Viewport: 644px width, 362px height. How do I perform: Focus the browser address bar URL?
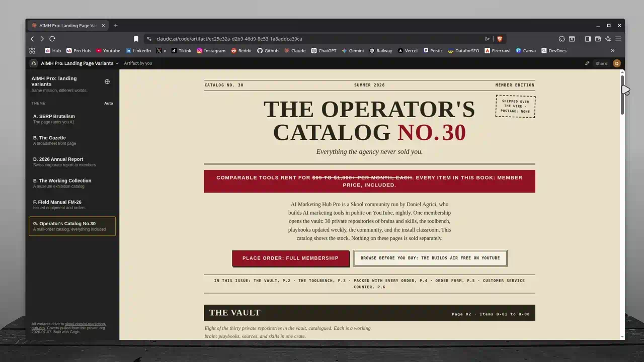coord(229,39)
